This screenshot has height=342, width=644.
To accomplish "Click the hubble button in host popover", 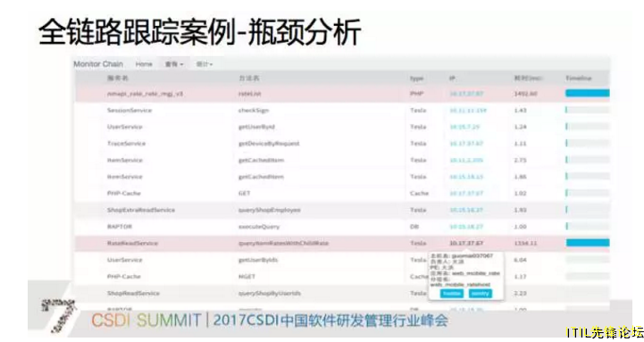I will (452, 294).
